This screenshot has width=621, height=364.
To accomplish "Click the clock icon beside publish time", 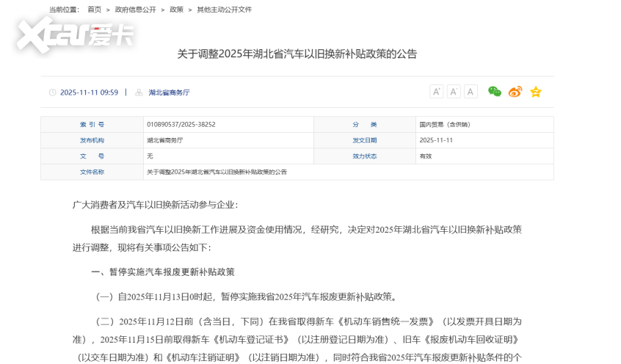I will tap(53, 92).
